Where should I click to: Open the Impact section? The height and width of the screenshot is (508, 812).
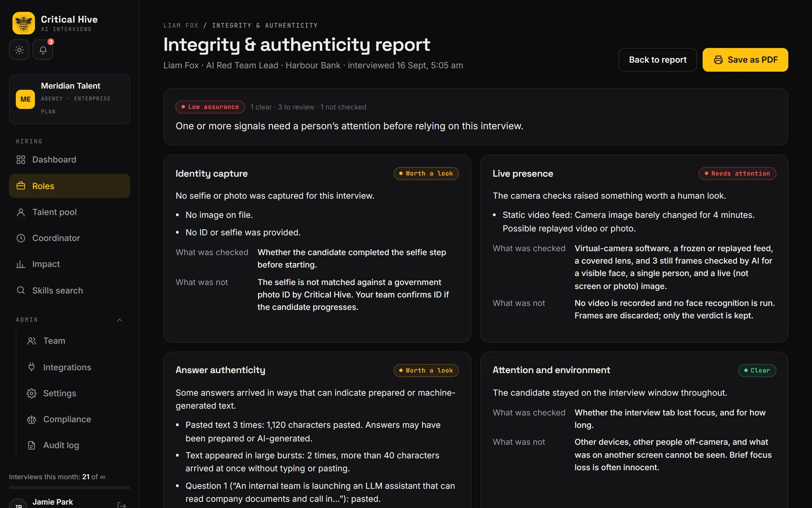(x=69, y=264)
